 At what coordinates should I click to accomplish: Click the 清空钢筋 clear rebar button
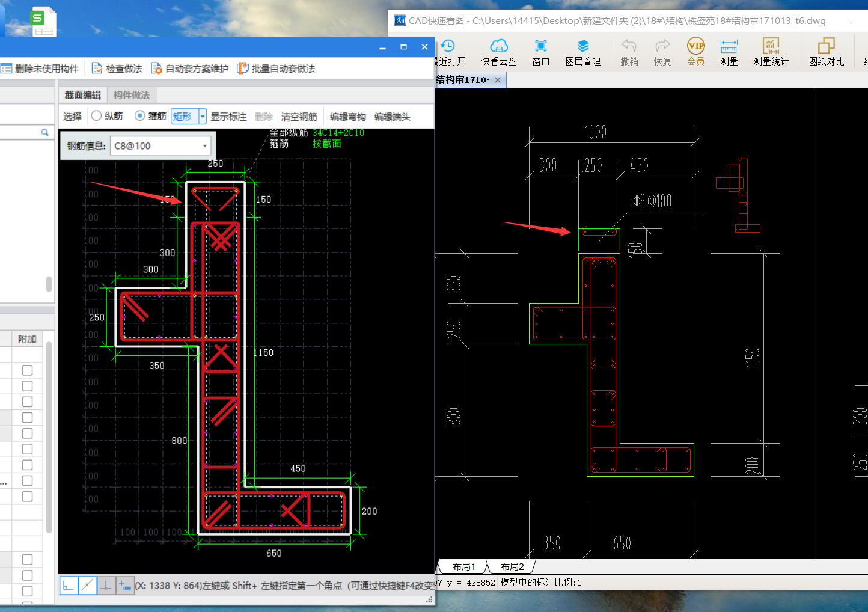tap(299, 117)
